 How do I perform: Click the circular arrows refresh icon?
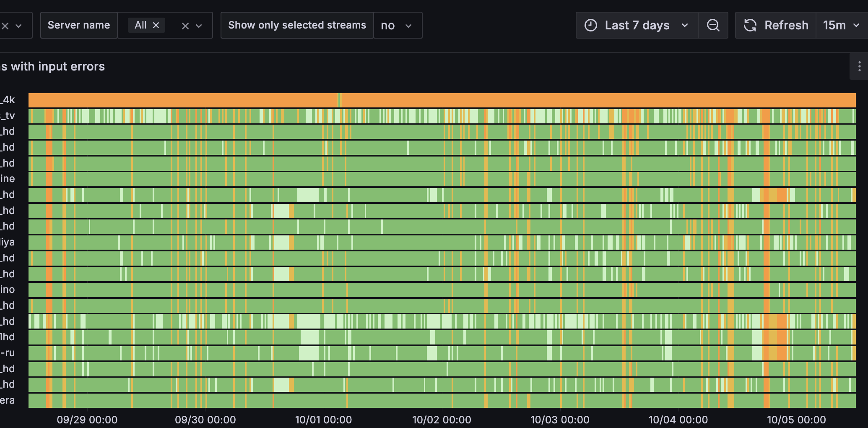pos(750,26)
